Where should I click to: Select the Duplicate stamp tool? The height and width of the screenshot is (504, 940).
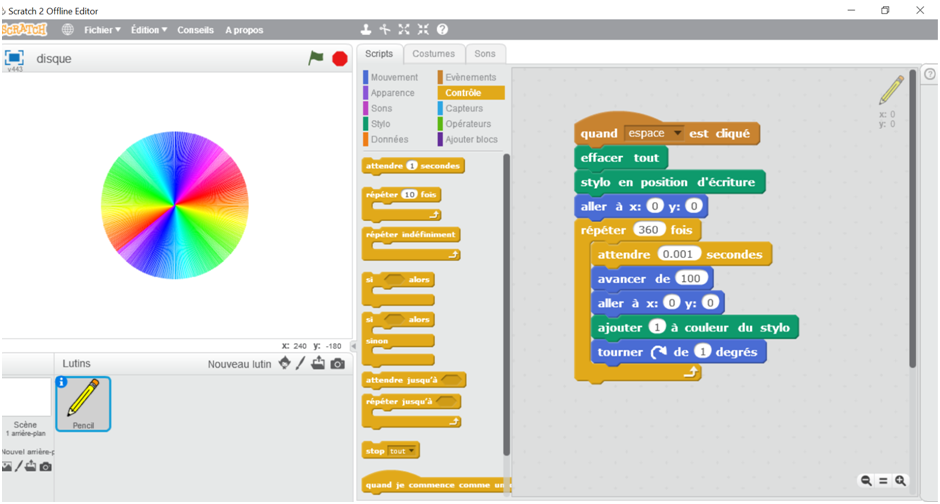click(366, 30)
